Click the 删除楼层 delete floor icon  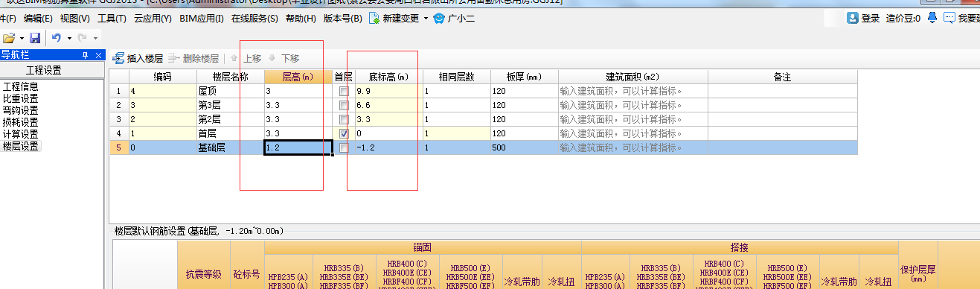(173, 58)
